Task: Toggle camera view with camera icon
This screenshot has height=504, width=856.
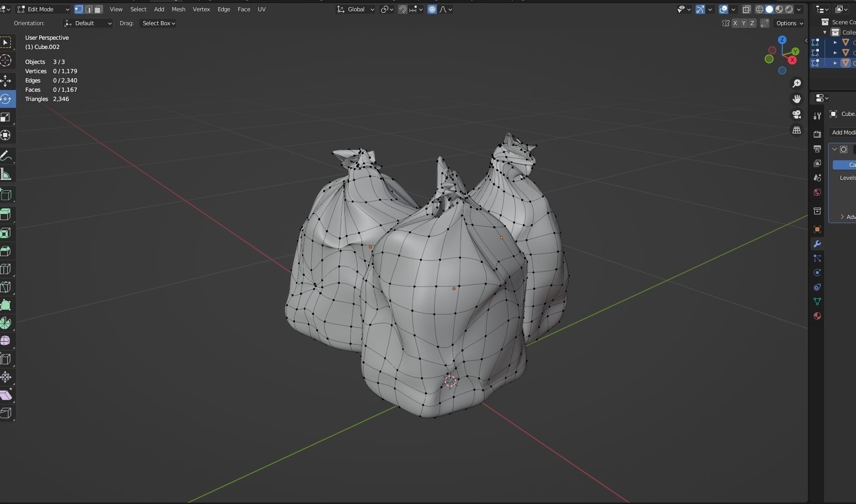Action: coord(797,114)
